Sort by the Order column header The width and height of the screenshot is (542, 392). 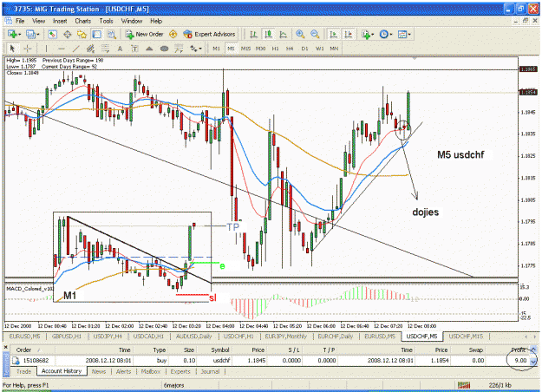pyautogui.click(x=23, y=350)
